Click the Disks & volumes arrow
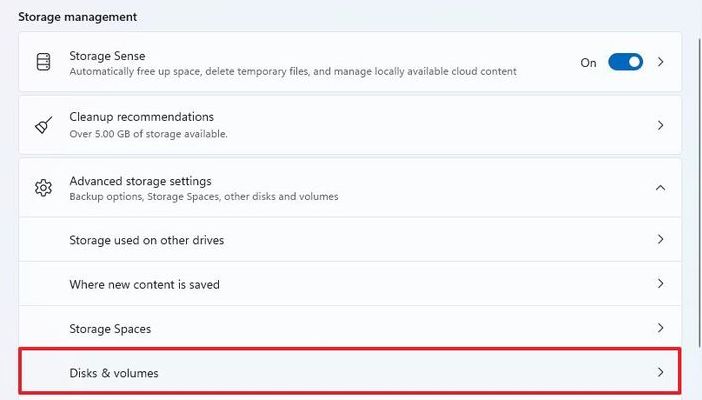 (x=660, y=372)
